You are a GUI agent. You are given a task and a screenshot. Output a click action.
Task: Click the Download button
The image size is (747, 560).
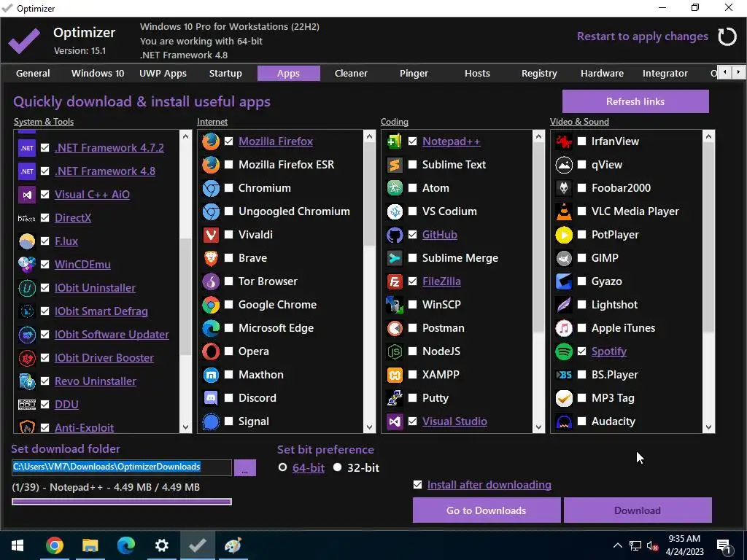638,510
